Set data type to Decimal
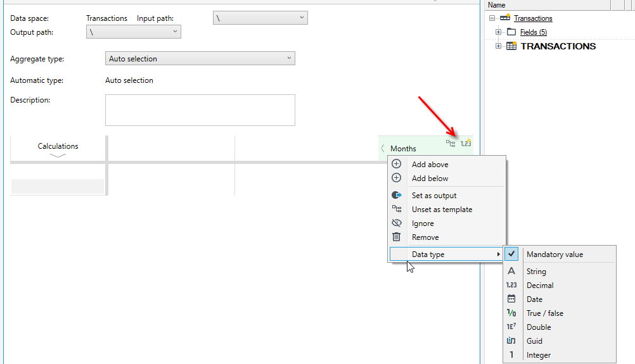This screenshot has width=635, height=364. pos(560,285)
